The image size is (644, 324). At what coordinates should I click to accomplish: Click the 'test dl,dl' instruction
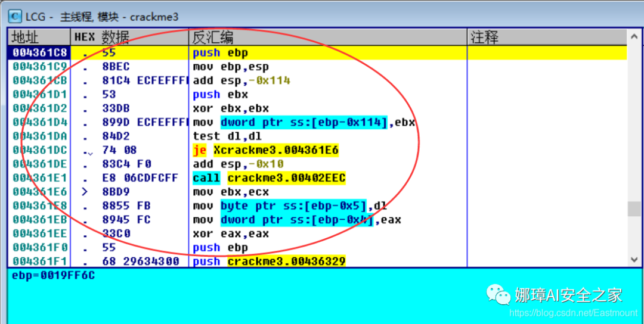(227, 136)
